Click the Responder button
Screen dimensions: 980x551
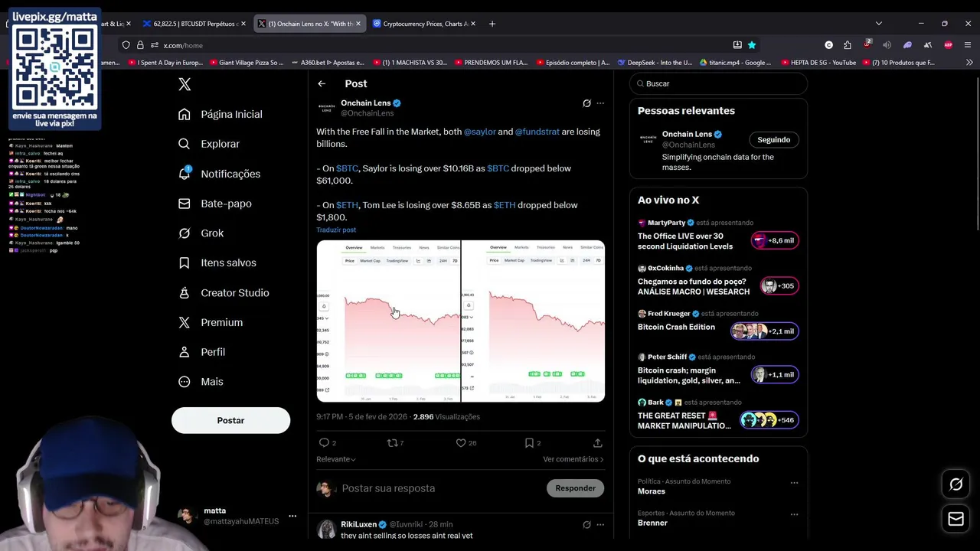point(575,488)
